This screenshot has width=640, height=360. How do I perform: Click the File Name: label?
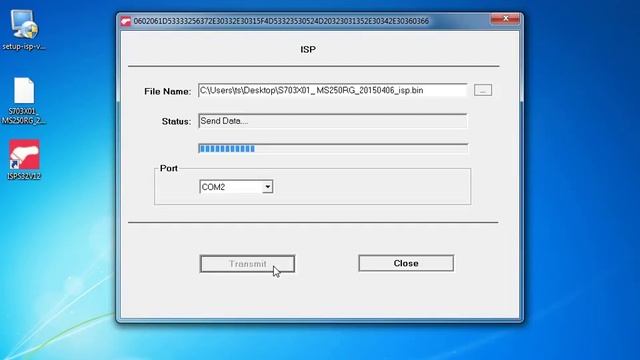167,91
